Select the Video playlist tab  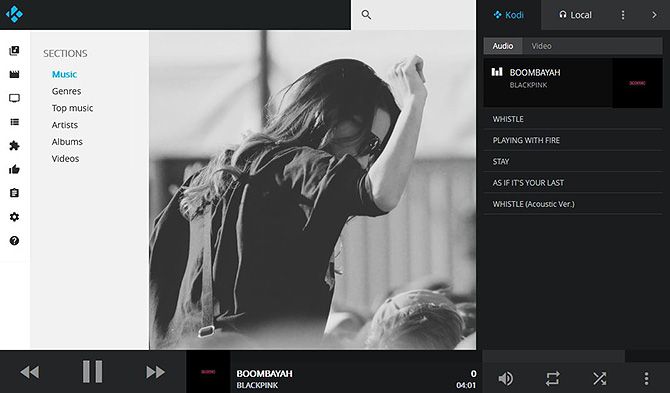[x=541, y=46]
